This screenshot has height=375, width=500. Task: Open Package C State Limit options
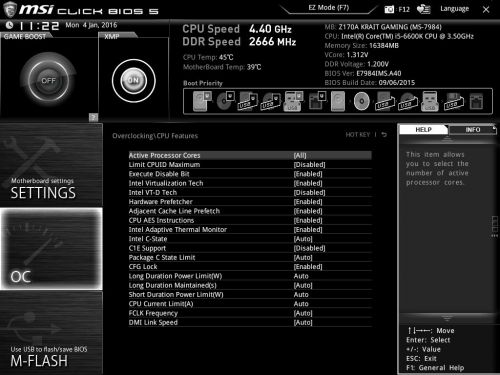pos(250,258)
